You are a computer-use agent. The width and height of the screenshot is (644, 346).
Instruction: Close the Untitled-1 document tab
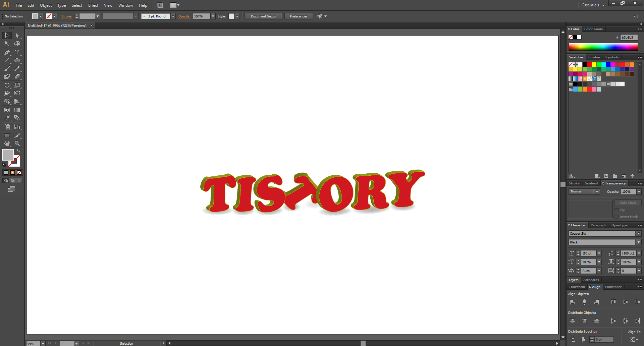pyautogui.click(x=92, y=25)
